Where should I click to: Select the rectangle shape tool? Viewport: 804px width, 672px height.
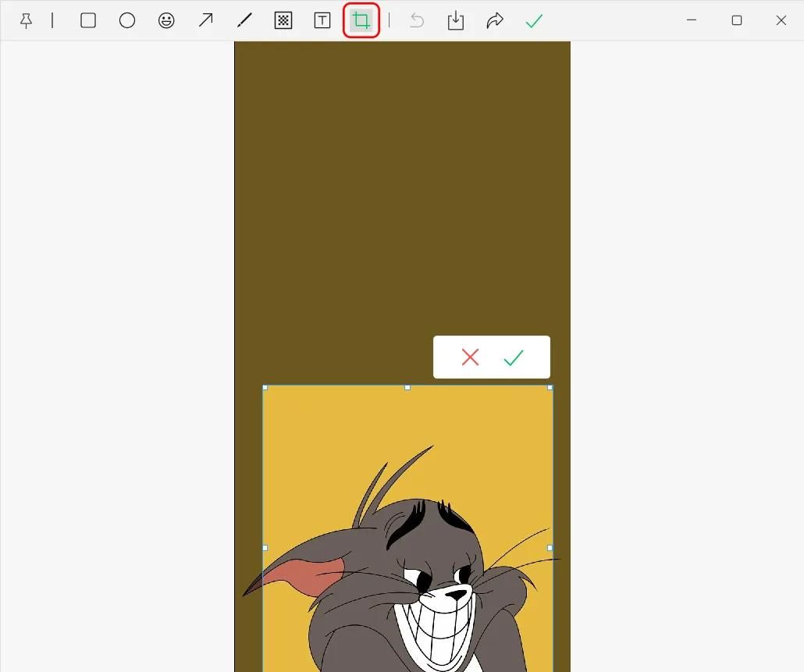click(x=88, y=21)
